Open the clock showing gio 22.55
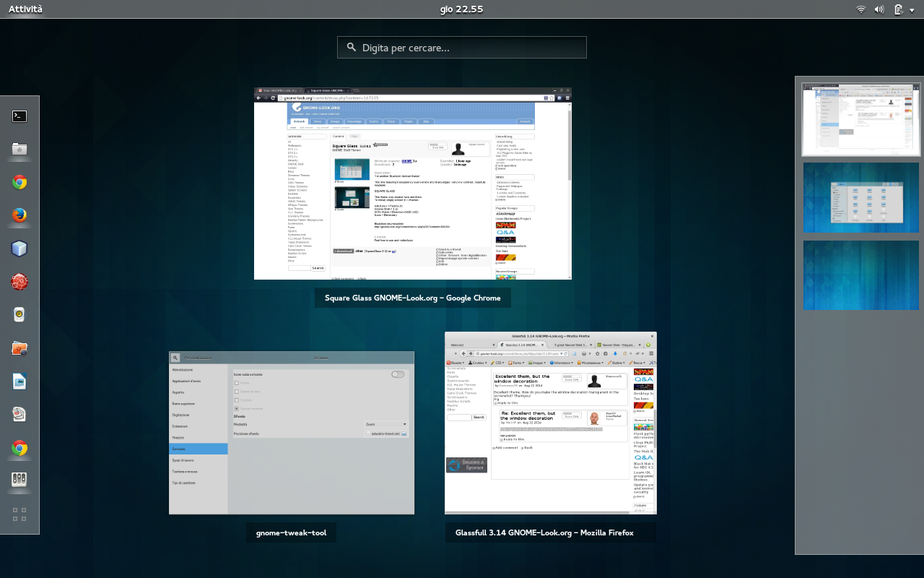This screenshot has width=924, height=578. point(461,9)
